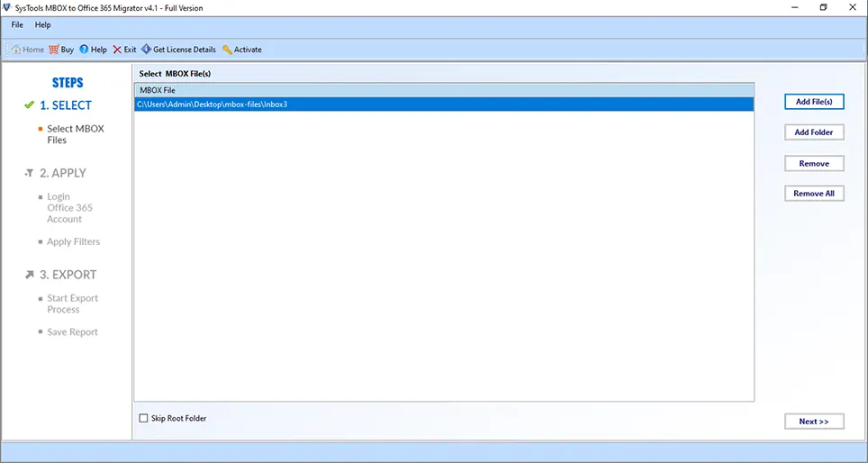
Task: Click the Buy shopping cart icon
Action: [x=54, y=50]
